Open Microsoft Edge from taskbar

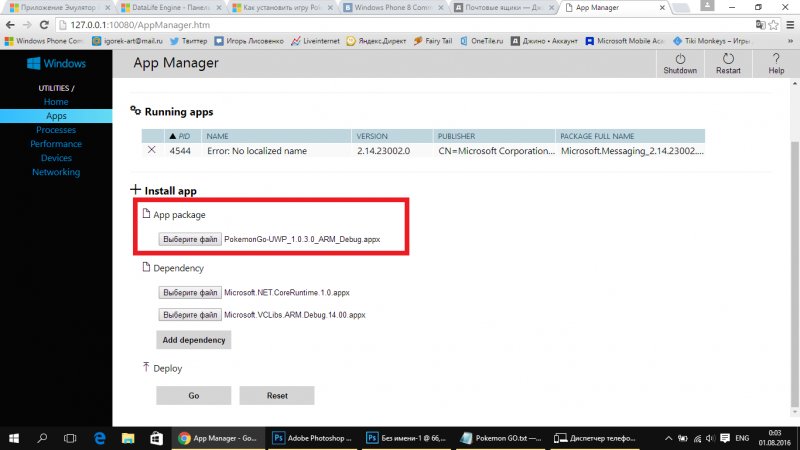pyautogui.click(x=100, y=438)
